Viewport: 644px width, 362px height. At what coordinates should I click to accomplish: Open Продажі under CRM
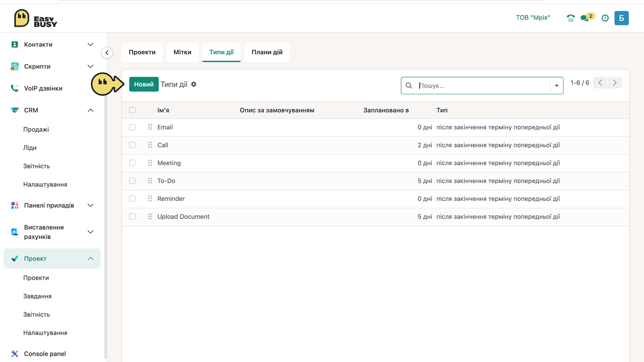click(36, 129)
